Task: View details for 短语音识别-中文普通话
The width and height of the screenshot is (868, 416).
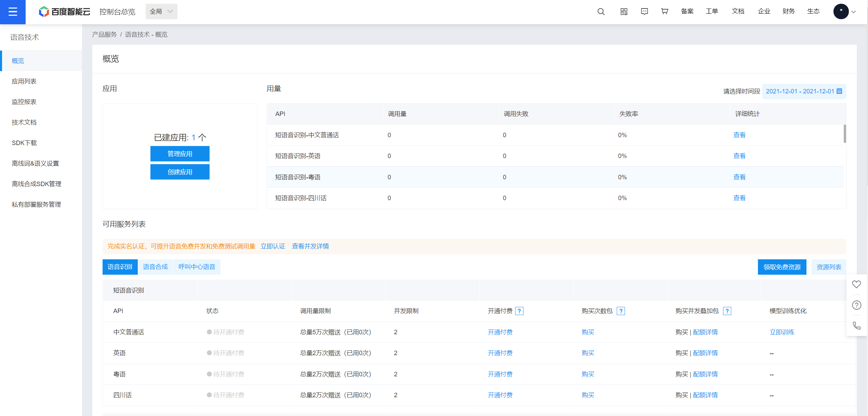Action: (x=739, y=135)
